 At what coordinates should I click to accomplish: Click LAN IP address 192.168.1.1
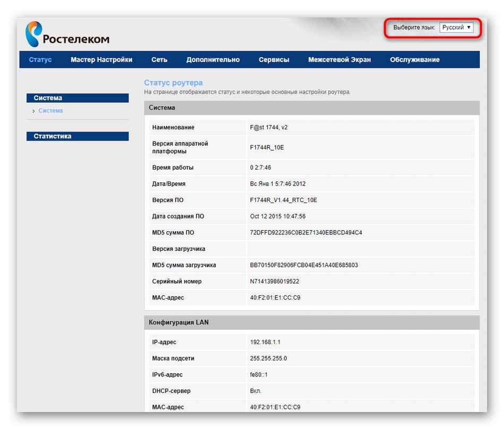pyautogui.click(x=265, y=342)
